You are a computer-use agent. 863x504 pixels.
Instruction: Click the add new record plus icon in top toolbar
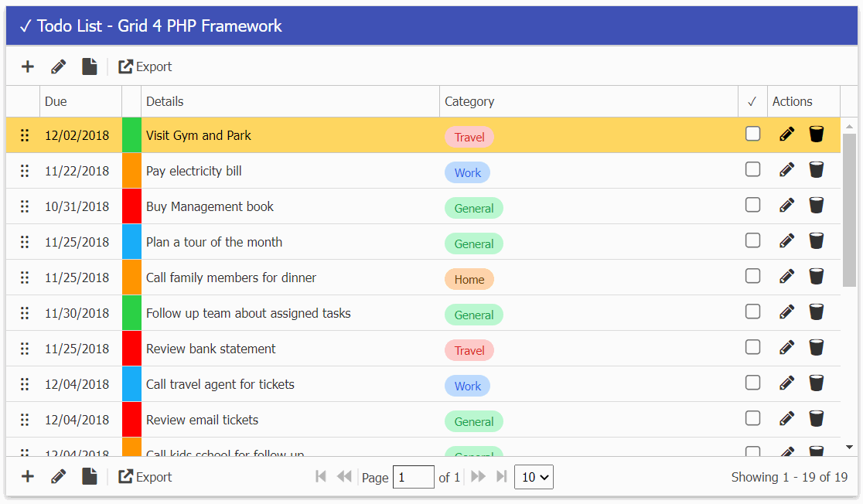tap(28, 66)
